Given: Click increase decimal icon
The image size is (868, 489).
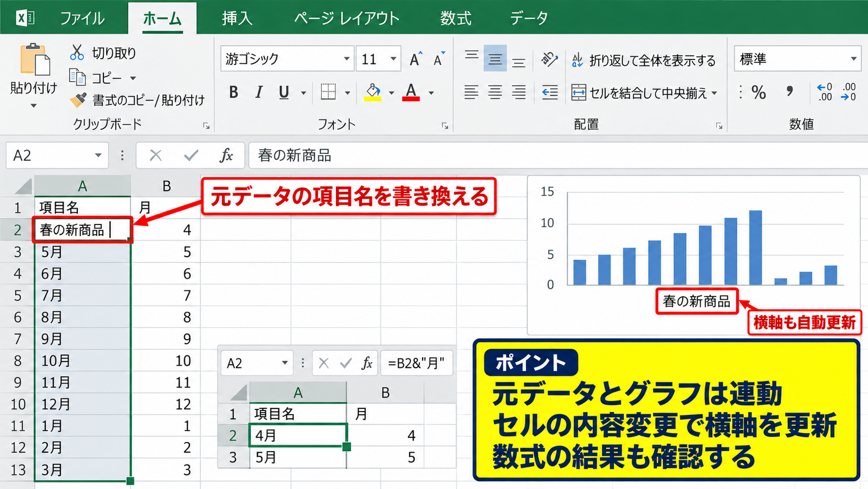Looking at the screenshot, I should coord(824,92).
